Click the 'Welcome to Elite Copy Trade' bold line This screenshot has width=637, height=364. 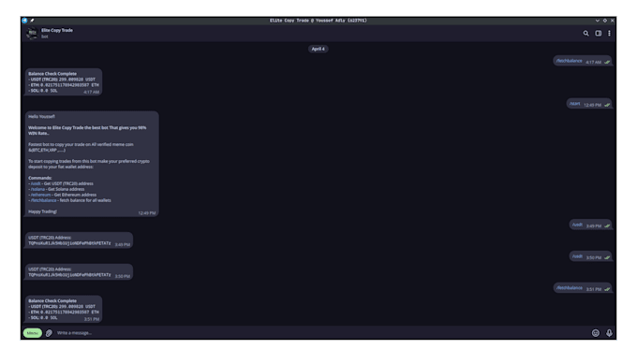[87, 130]
